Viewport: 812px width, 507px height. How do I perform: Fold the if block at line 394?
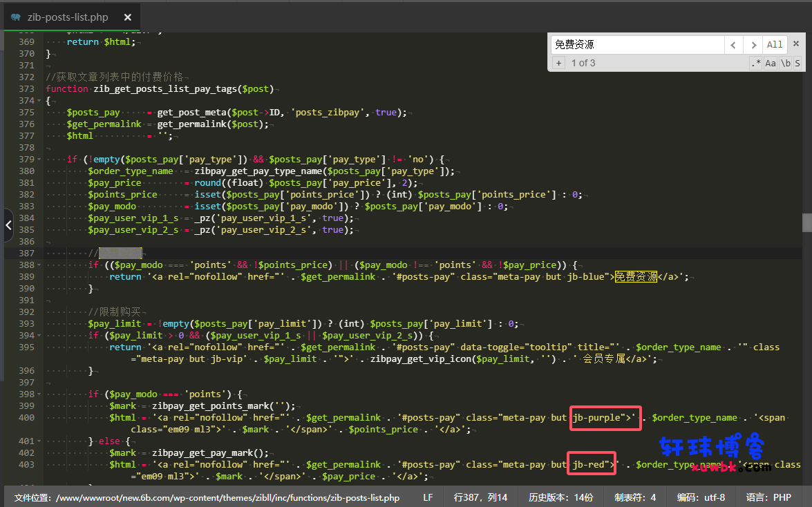point(39,336)
